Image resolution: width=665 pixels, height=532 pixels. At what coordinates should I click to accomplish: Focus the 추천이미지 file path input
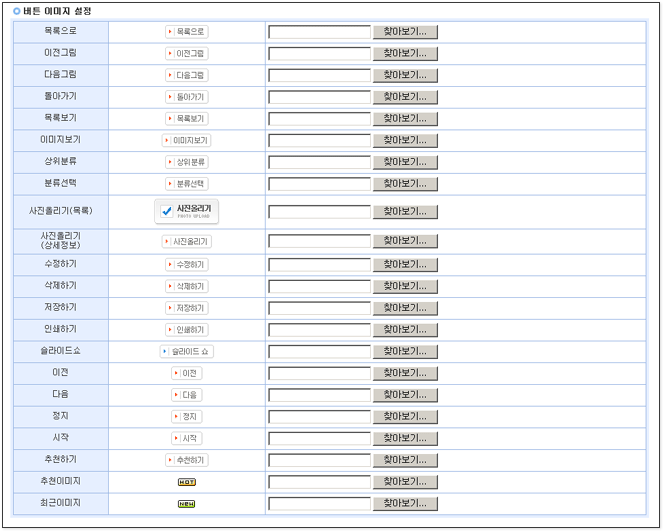(319, 482)
